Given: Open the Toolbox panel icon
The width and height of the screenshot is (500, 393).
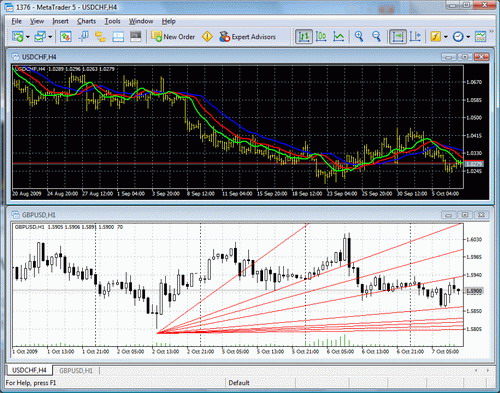Looking at the screenshot, I should [118, 36].
